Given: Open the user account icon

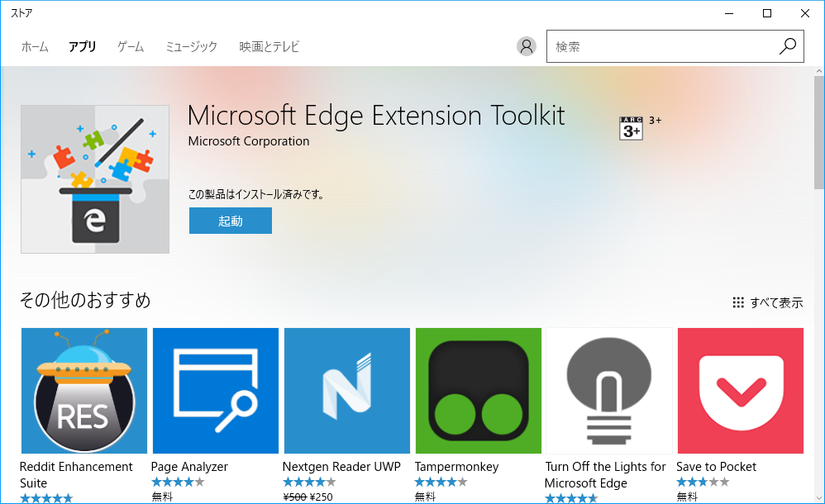Looking at the screenshot, I should point(526,46).
